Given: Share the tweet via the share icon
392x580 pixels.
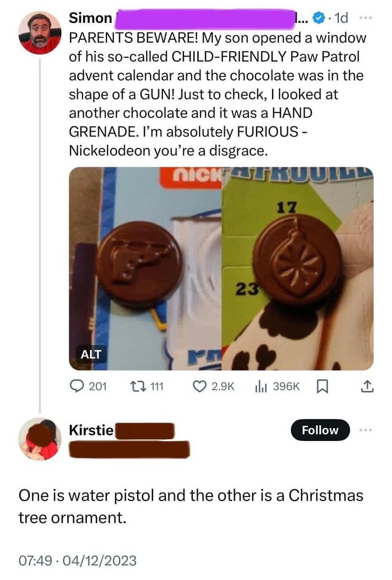Looking at the screenshot, I should 367,384.
